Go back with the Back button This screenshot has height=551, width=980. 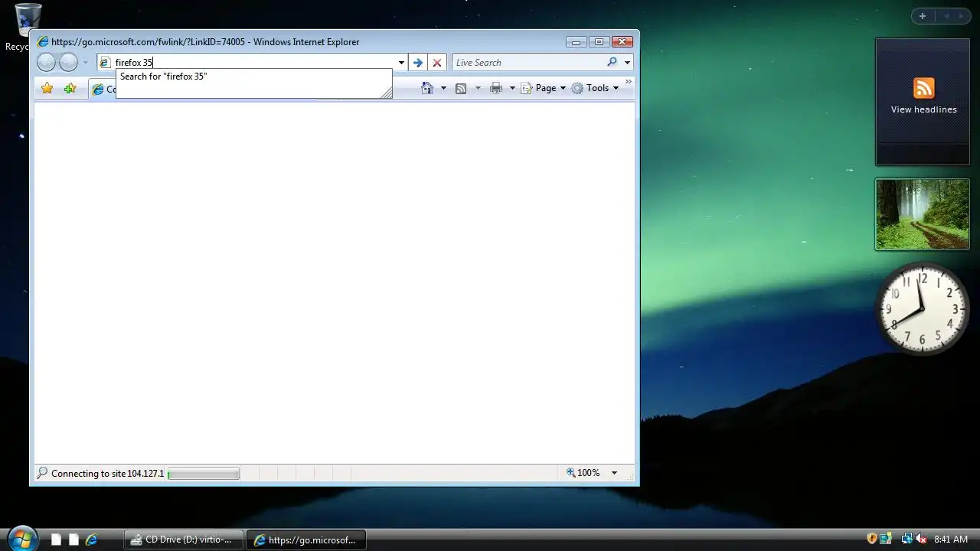click(46, 63)
